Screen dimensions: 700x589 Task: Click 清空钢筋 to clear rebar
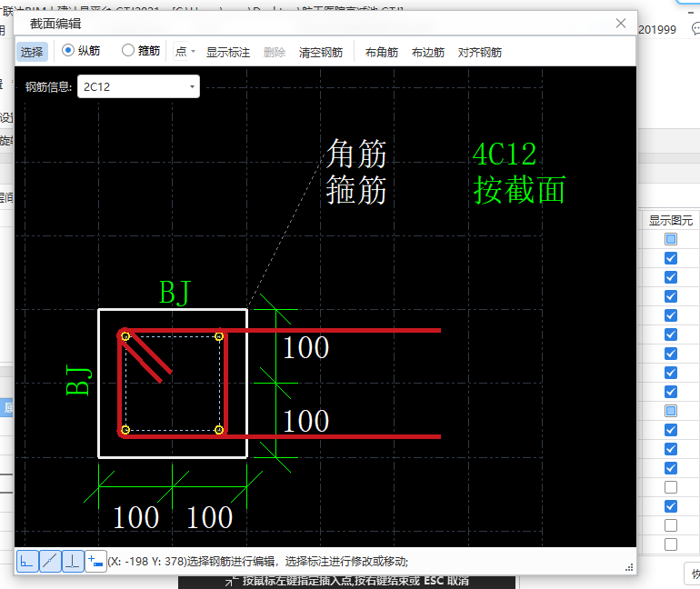click(x=321, y=52)
